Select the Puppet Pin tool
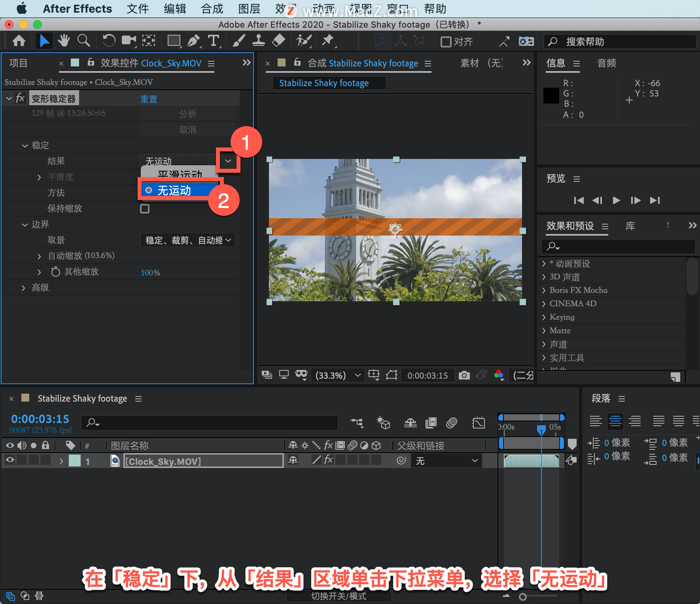 click(328, 41)
